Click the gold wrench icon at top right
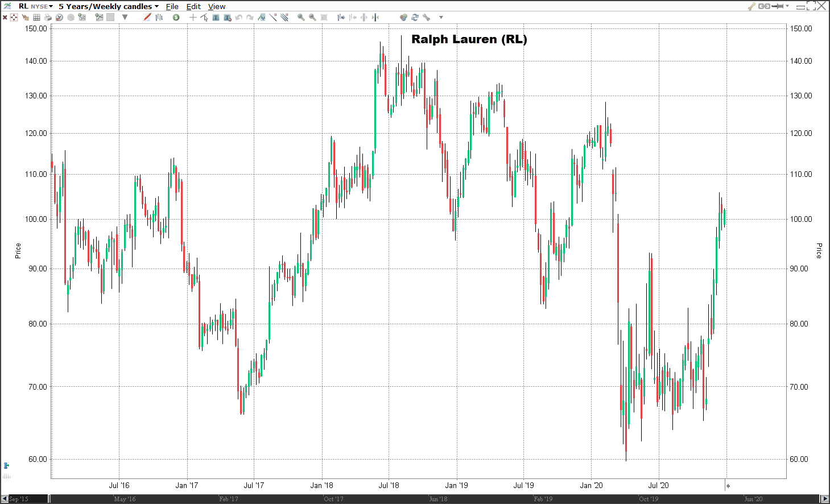 [752, 6]
